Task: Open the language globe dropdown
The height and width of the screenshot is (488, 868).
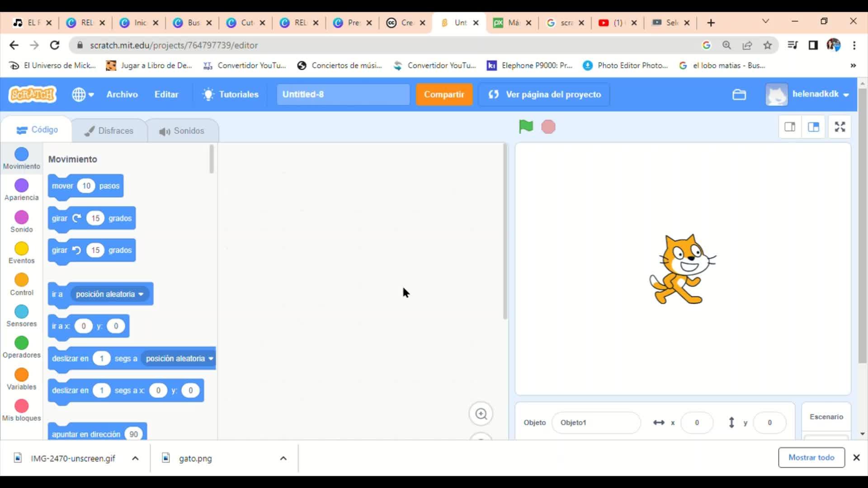Action: [x=83, y=94]
